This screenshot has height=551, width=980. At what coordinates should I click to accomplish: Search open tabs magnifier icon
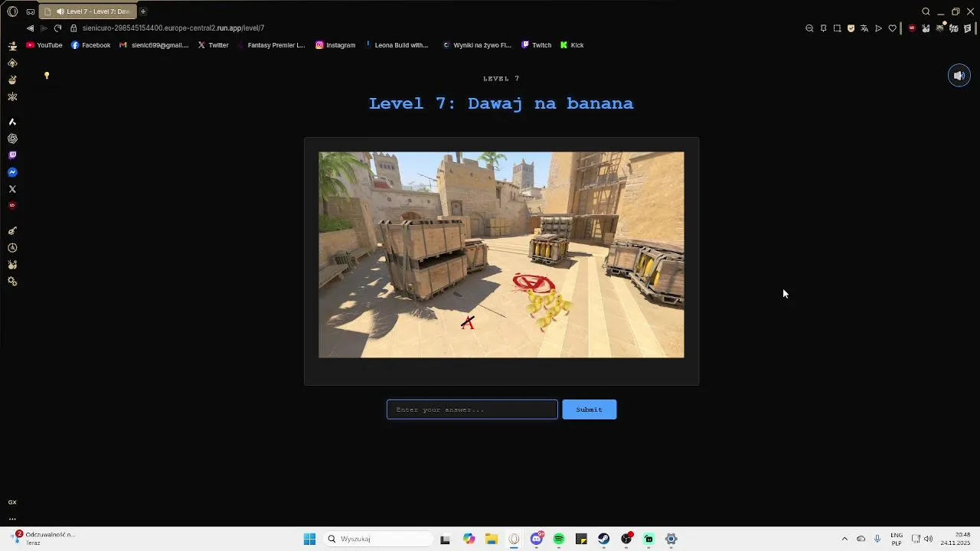(x=926, y=11)
